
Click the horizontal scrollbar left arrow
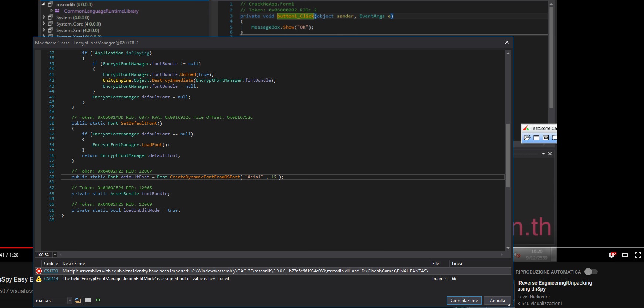[x=61, y=255]
